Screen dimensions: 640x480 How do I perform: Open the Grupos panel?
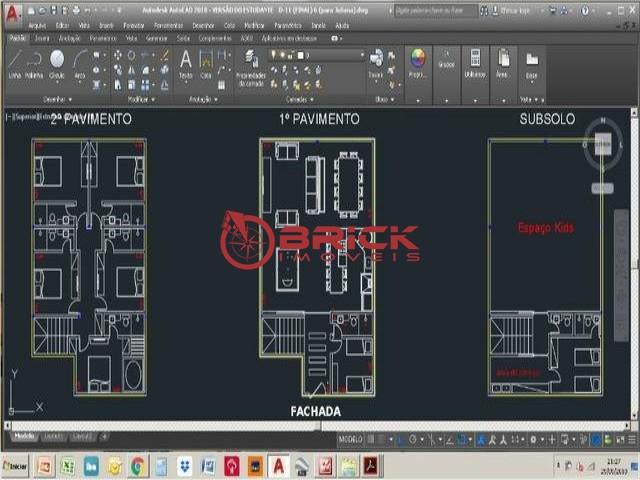click(446, 60)
